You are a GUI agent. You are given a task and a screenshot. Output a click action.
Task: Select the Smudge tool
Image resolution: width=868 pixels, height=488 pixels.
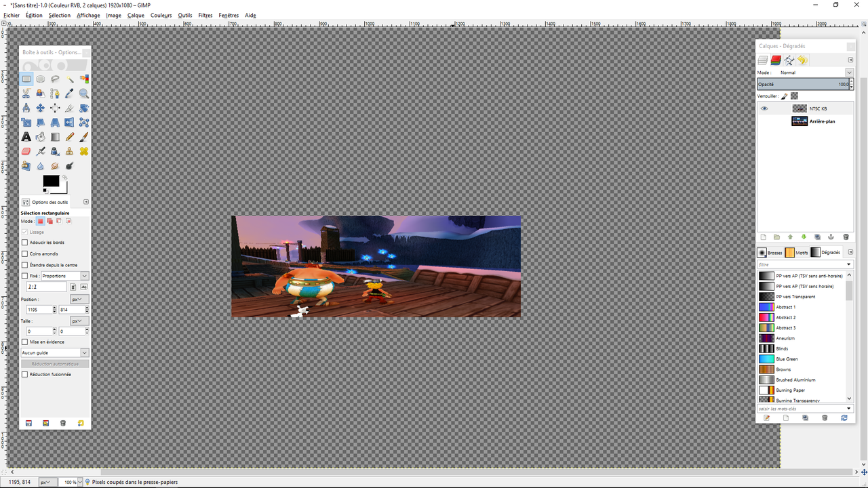(55, 165)
